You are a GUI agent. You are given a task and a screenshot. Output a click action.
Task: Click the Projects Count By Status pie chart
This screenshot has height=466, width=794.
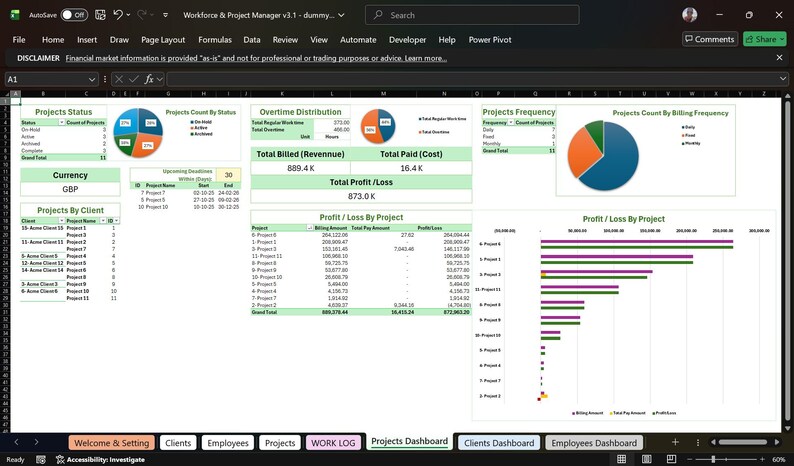138,133
